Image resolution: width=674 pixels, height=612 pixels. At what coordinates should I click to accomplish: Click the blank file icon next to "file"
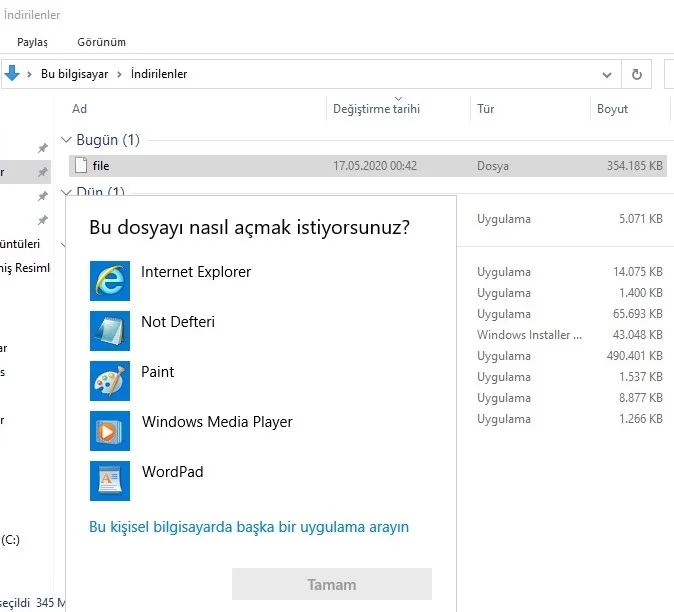tap(81, 165)
